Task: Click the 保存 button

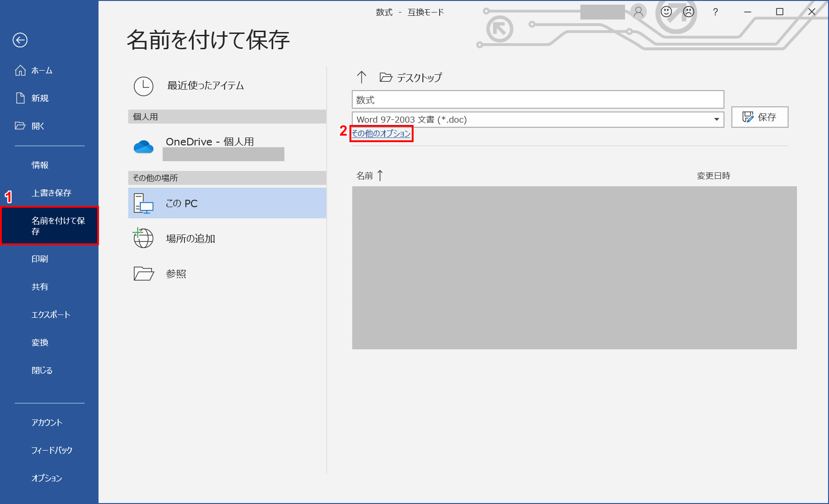Action: tap(760, 117)
